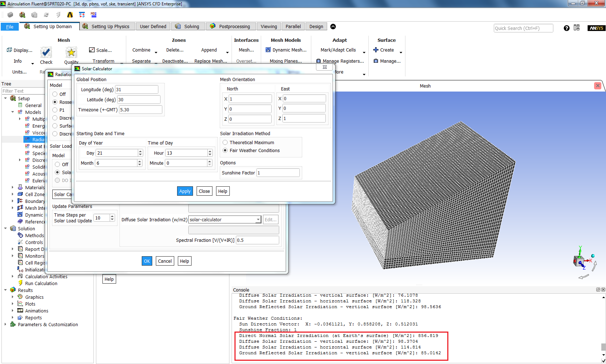The image size is (606, 364).
Task: Expand the Materials tree node
Action: click(x=13, y=187)
